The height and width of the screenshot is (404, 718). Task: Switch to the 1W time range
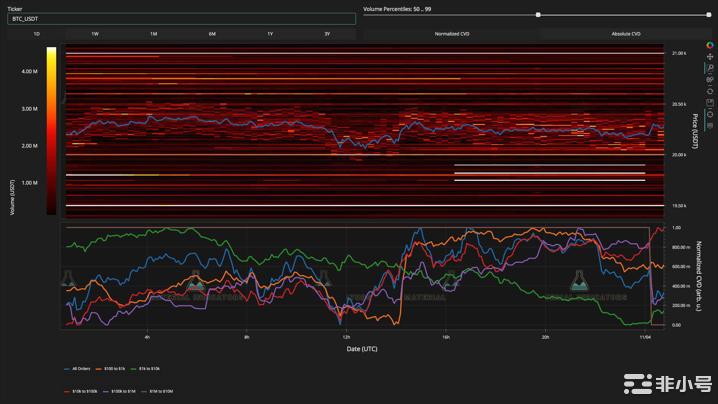[x=94, y=34]
